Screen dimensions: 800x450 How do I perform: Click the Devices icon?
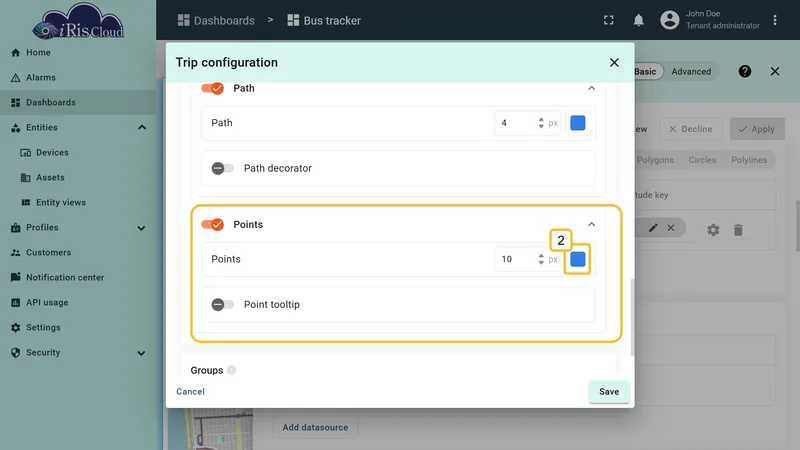26,153
